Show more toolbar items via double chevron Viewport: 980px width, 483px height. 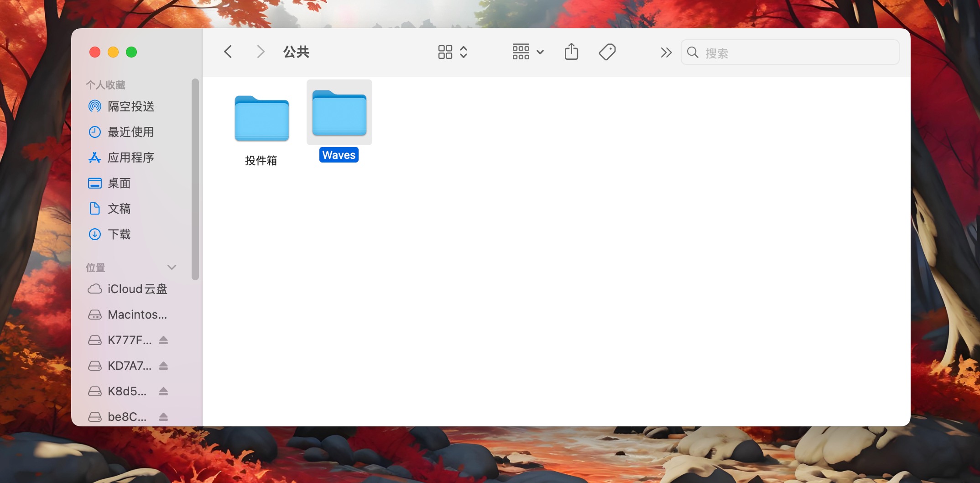click(666, 52)
